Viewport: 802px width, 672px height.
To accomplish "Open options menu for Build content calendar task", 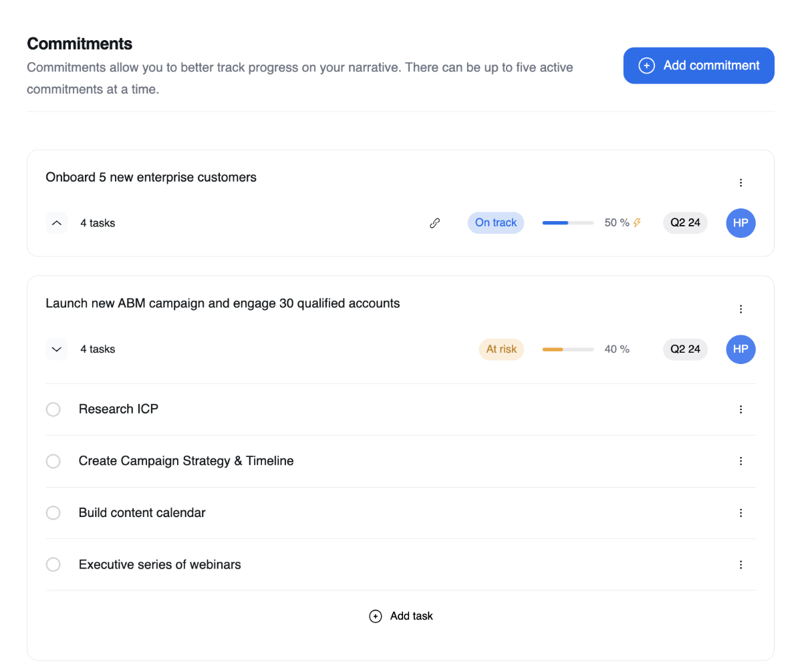I will [741, 513].
